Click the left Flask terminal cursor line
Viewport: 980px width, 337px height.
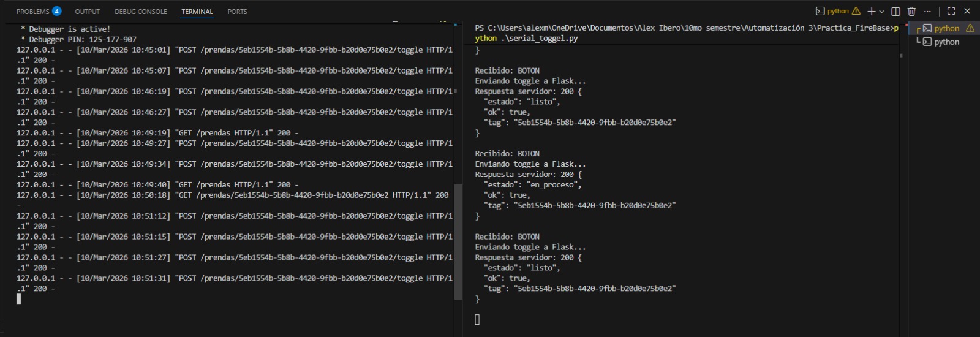(19, 299)
